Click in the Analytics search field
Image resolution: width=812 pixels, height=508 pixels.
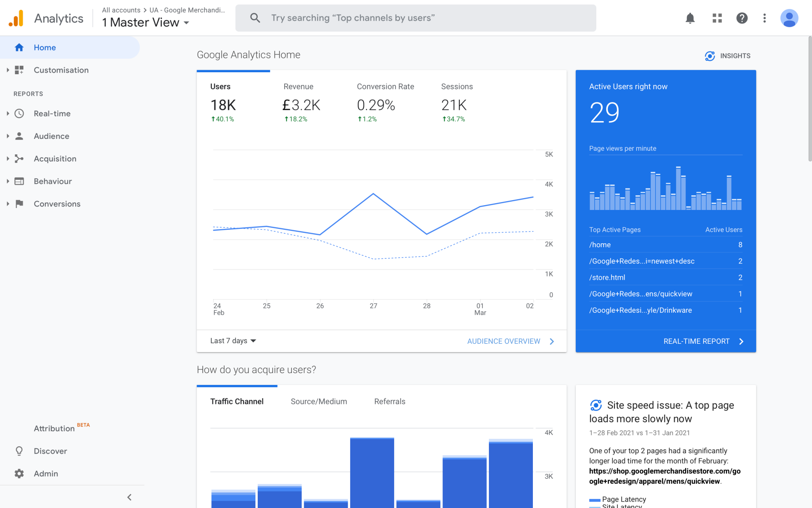(416, 18)
